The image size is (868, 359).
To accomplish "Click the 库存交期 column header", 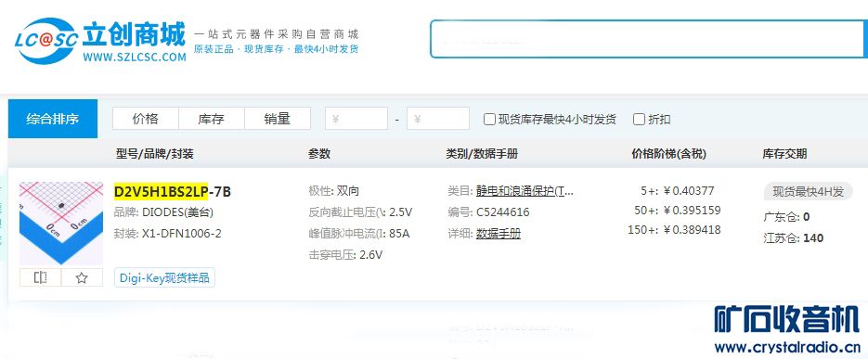I will click(x=784, y=154).
